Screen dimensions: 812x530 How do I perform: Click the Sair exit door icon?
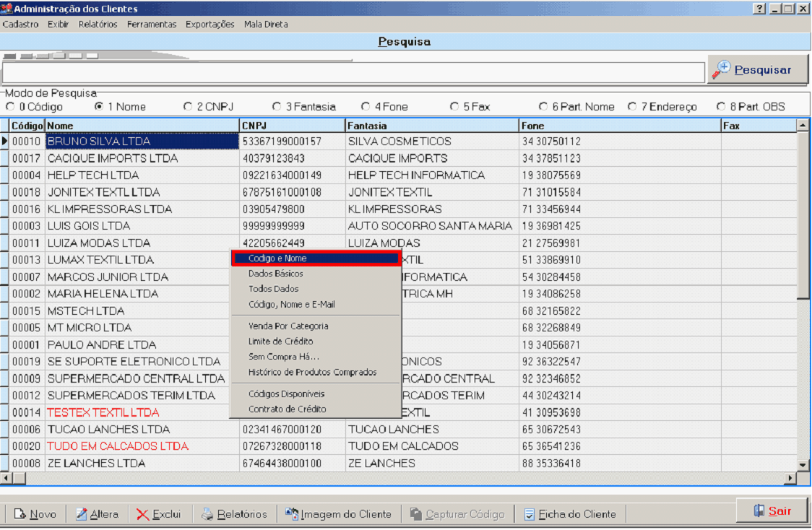coord(759,511)
